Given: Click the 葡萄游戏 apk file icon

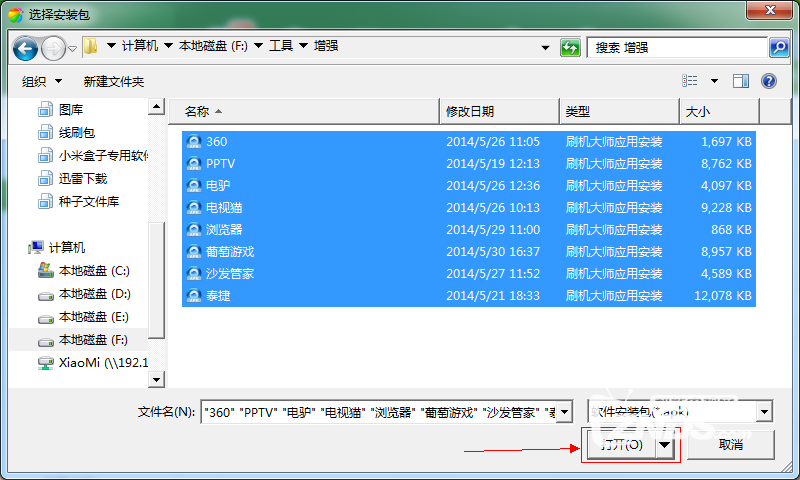Looking at the screenshot, I should pyautogui.click(x=194, y=251).
